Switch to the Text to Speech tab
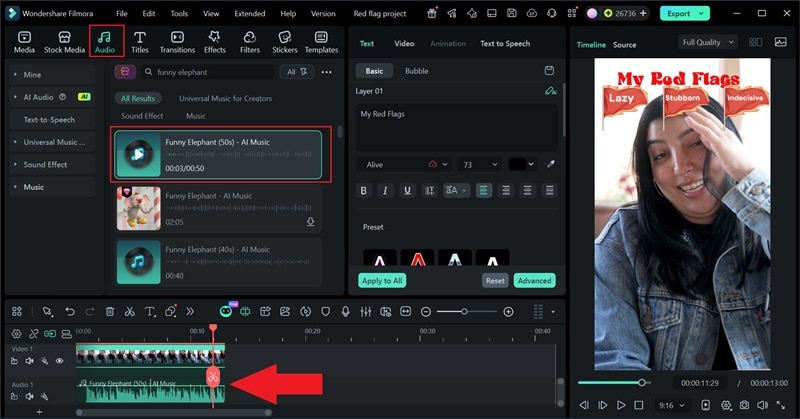 point(505,44)
